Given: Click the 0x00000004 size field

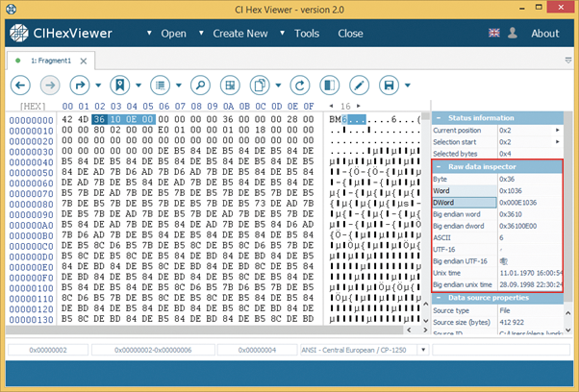Looking at the screenshot, I should point(257,350).
